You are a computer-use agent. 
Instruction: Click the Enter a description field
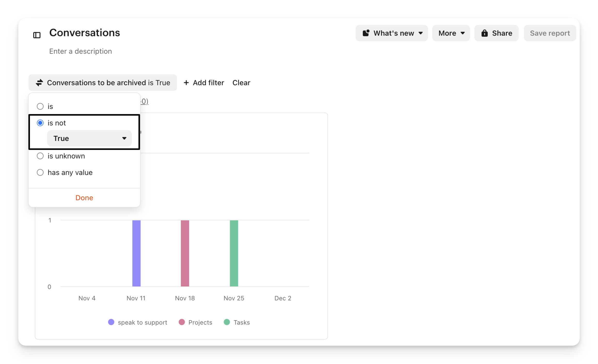tap(81, 51)
